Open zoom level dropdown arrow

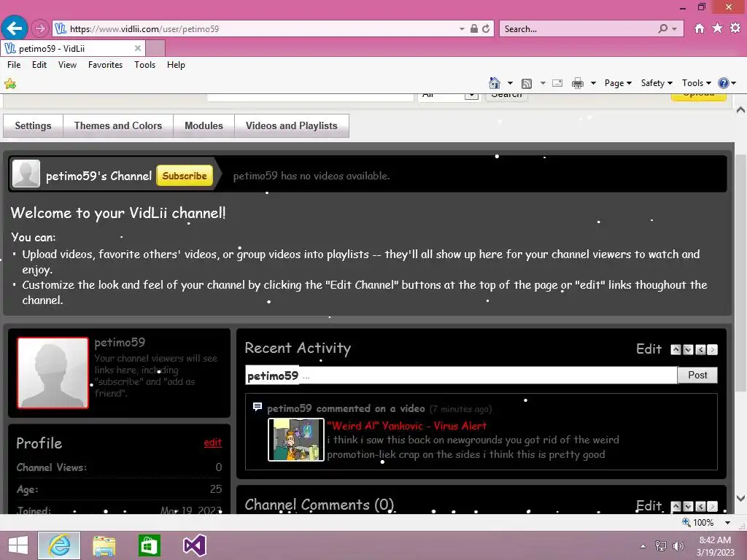click(x=727, y=523)
